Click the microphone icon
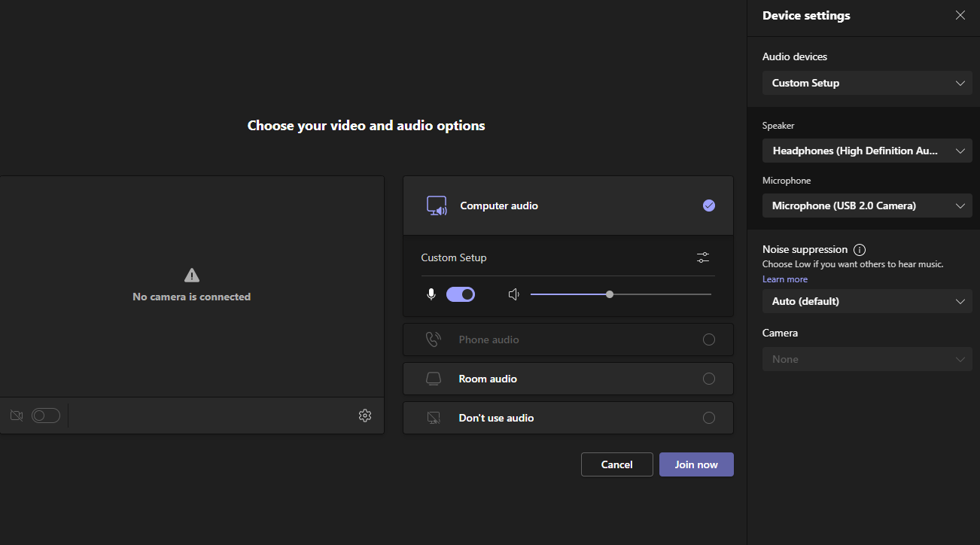Screen dimensions: 980x545 (431, 294)
